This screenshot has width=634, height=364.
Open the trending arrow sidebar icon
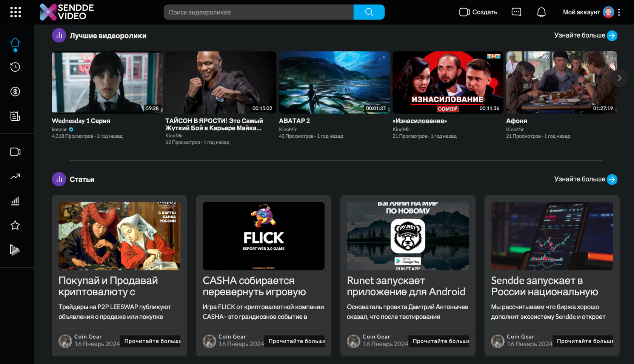(x=15, y=177)
